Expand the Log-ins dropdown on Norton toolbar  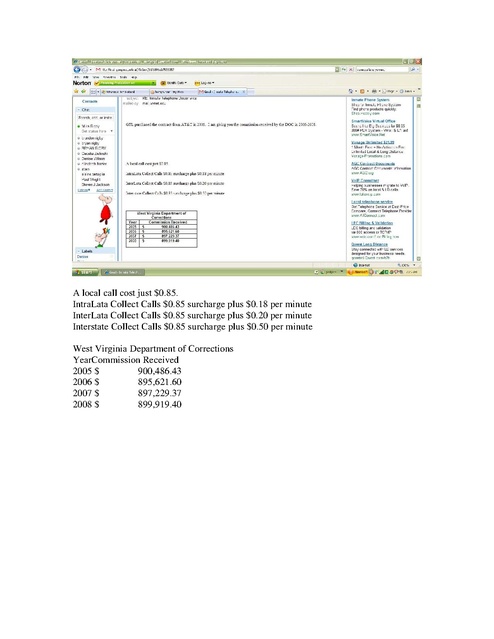point(205,83)
